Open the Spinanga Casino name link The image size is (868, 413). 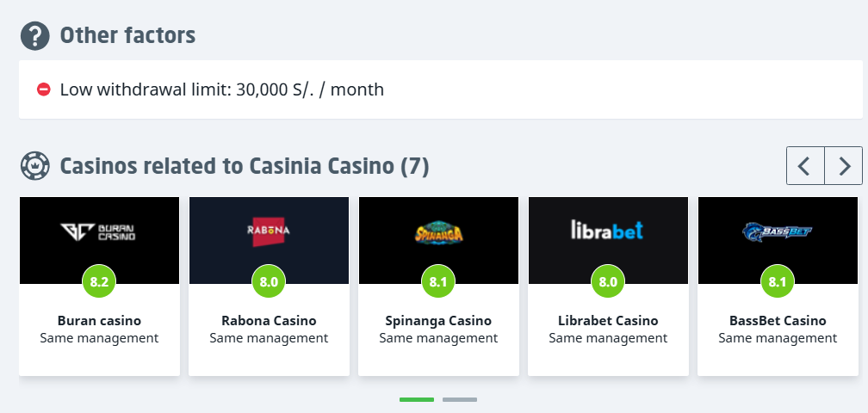click(438, 321)
